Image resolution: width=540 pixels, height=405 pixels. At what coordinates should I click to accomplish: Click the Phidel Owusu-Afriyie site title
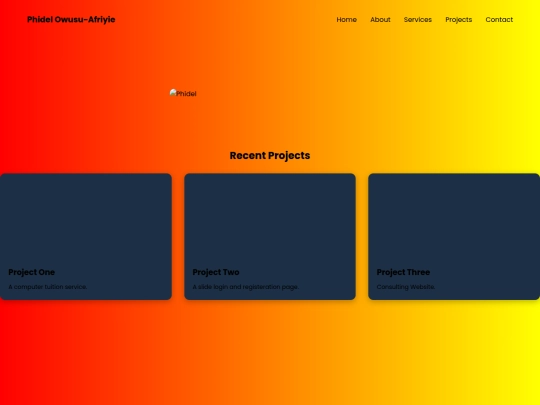pyautogui.click(x=71, y=20)
